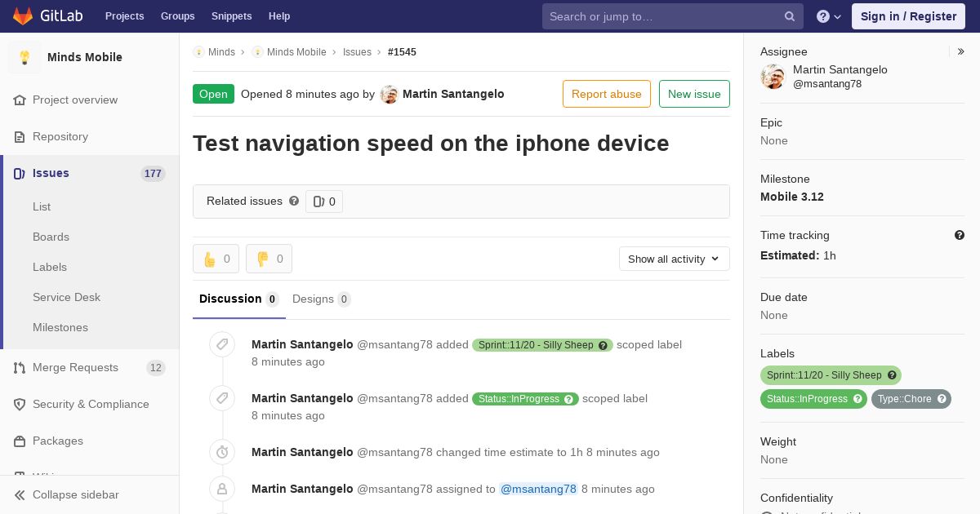This screenshot has width=980, height=514.
Task: Click help icon on Type::Chore label
Action: [942, 399]
